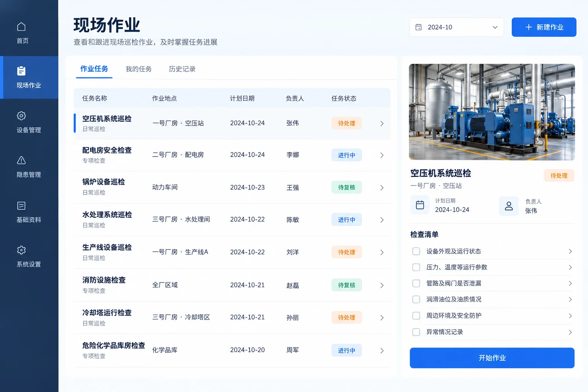Click the 化学品库 location cell

165,350
